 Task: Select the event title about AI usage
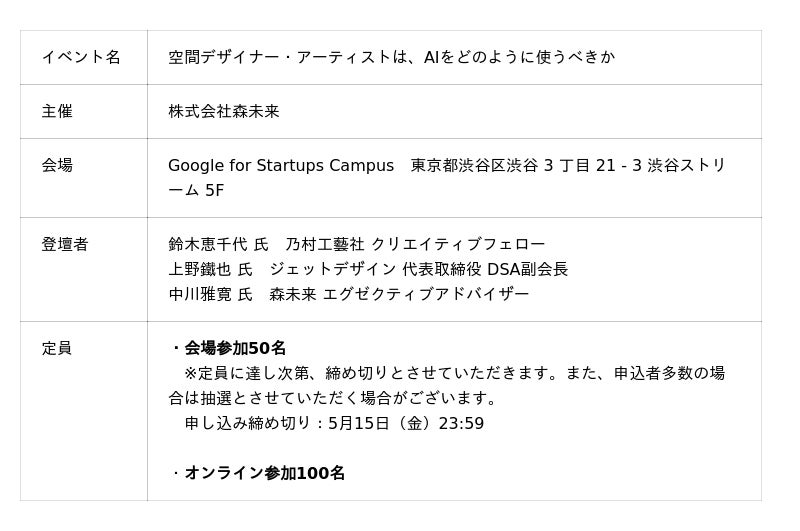click(391, 57)
